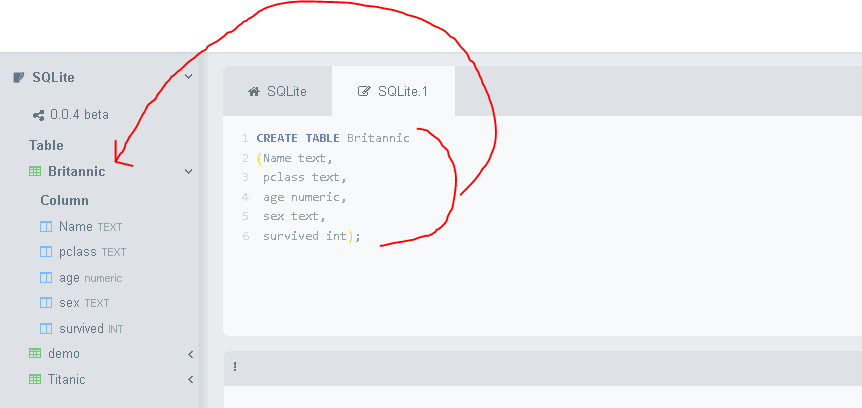Viewport: 862px width, 408px height.
Task: Collapse the Britannic table chevron
Action: tap(189, 172)
